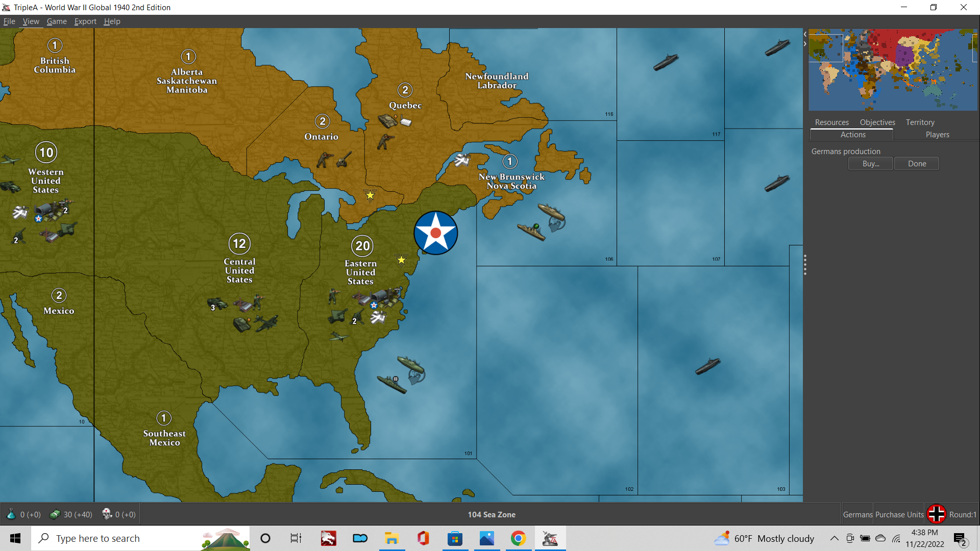
Task: Click the research beaker icon in the status bar
Action: [x=12, y=514]
